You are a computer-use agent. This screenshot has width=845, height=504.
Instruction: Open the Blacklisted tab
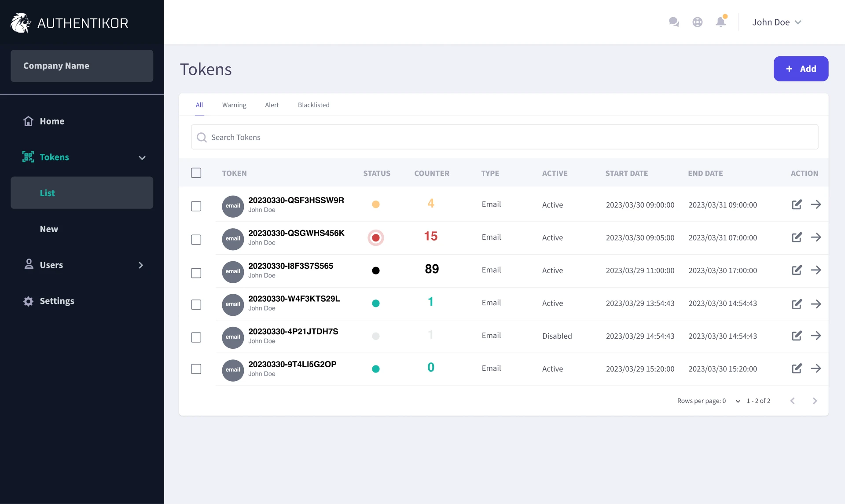[x=313, y=105]
